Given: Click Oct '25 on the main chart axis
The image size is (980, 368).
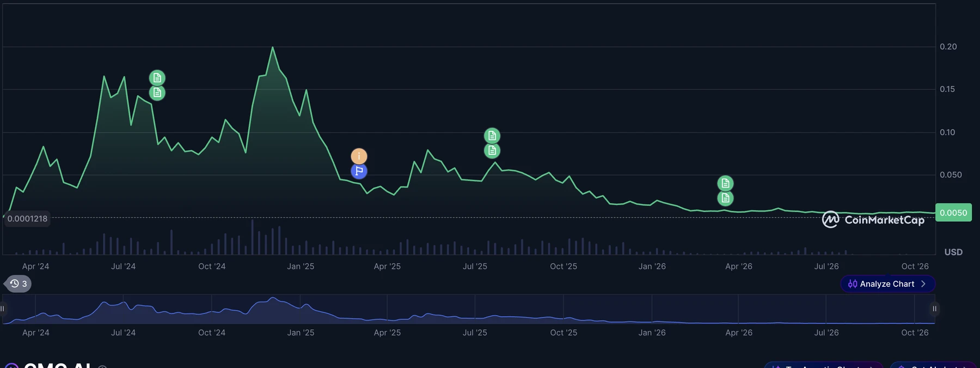Looking at the screenshot, I should pyautogui.click(x=563, y=267).
